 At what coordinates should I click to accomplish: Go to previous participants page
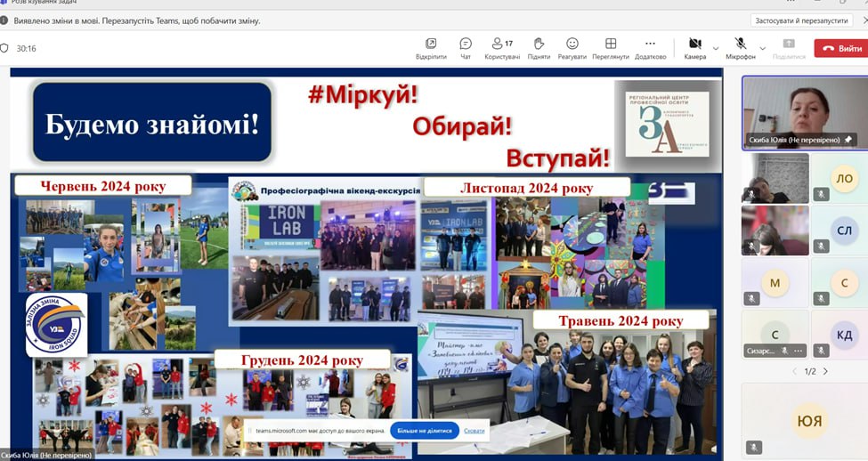(794, 371)
